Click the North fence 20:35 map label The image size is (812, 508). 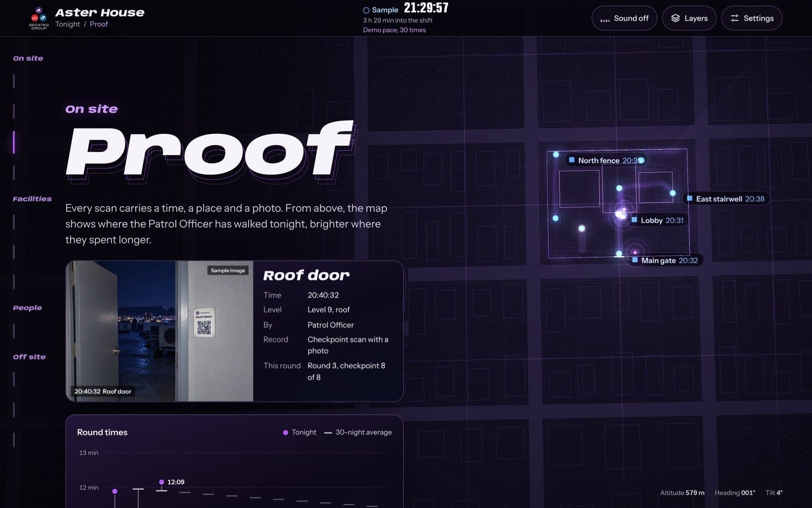click(x=605, y=160)
